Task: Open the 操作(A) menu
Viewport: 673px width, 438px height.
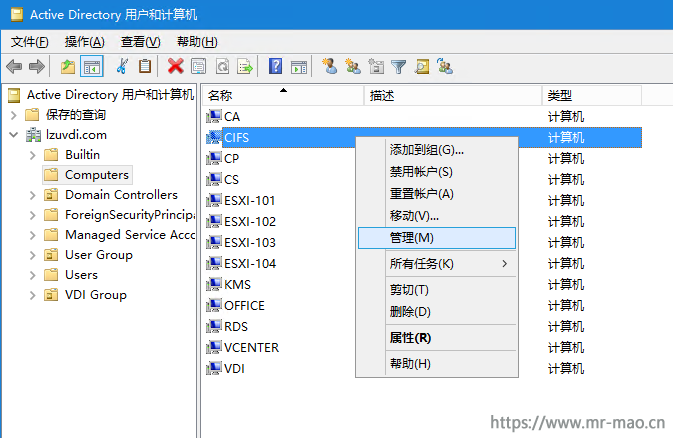Action: [x=84, y=42]
